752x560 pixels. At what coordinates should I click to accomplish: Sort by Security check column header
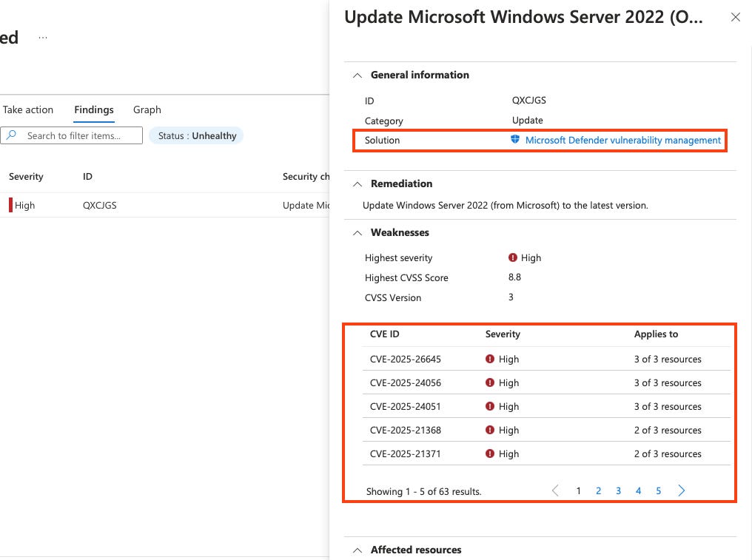click(306, 177)
